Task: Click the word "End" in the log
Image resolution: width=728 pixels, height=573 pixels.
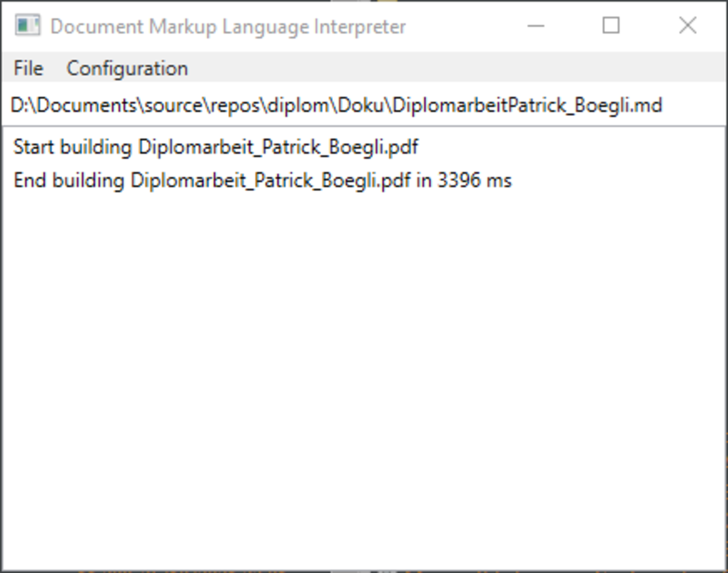Action: [30, 181]
